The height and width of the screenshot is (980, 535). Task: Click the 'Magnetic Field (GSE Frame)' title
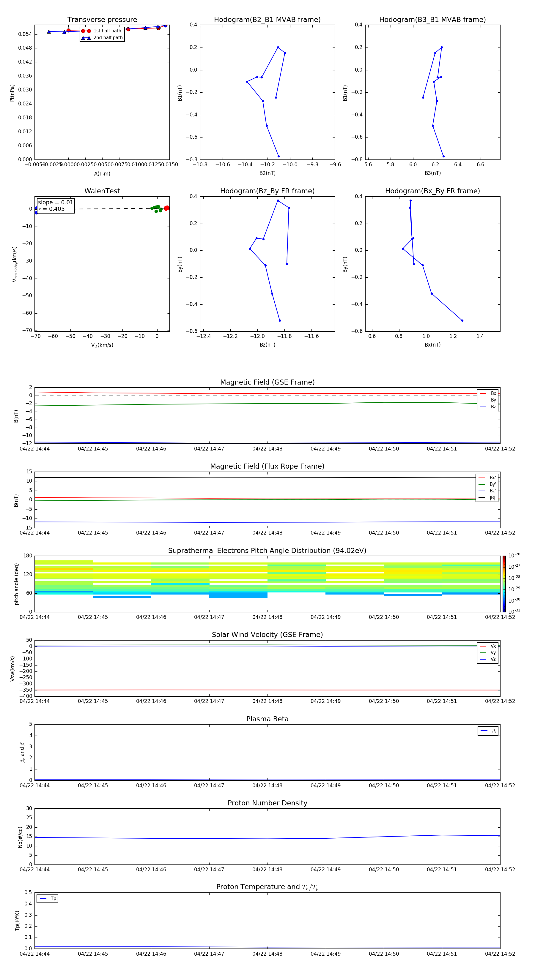click(x=267, y=382)
